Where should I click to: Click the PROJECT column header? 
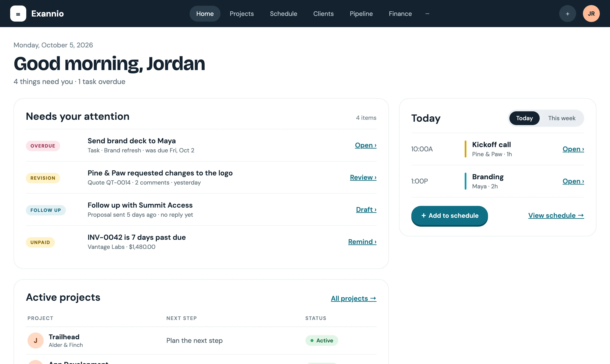(x=40, y=318)
